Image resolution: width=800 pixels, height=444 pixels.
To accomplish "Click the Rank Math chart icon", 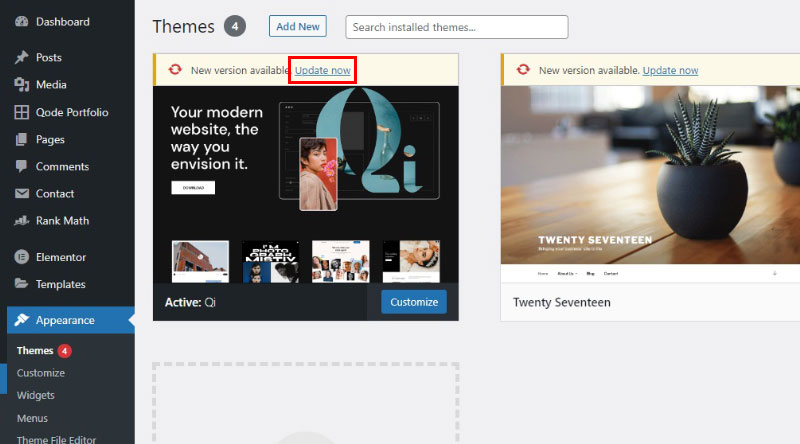I will tap(21, 220).
